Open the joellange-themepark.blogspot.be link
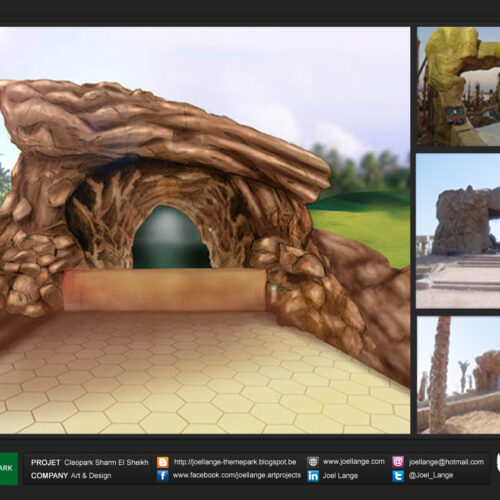Image resolution: width=500 pixels, height=500 pixels. point(235,462)
